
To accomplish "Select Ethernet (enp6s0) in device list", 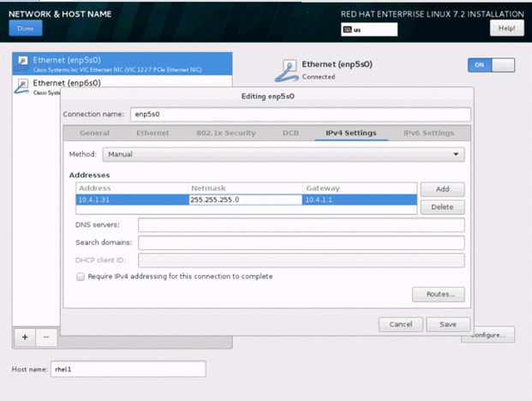I will (x=123, y=83).
